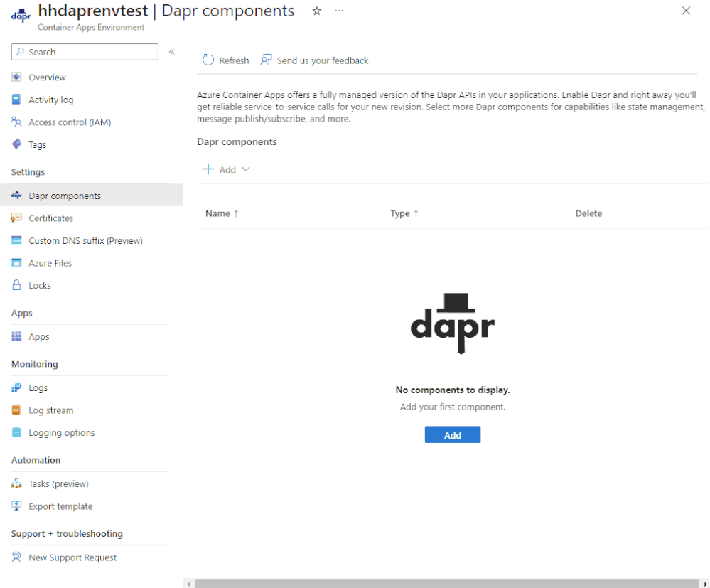The width and height of the screenshot is (710, 588).
Task: Close the Dapr components blade
Action: [x=686, y=11]
